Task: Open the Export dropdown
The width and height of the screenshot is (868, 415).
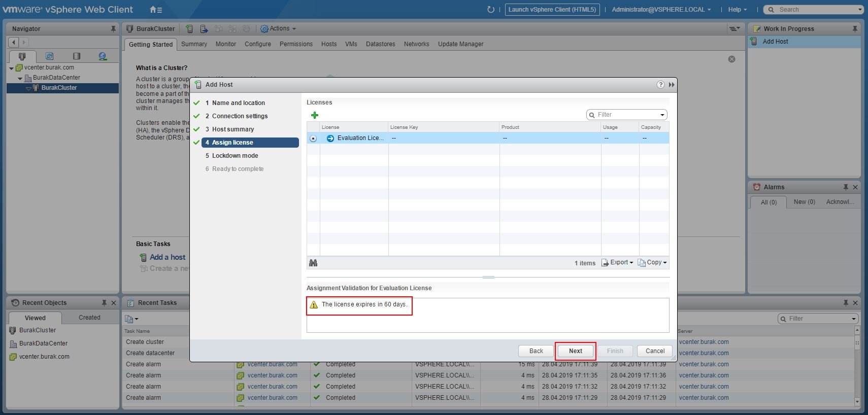Action: [618, 263]
